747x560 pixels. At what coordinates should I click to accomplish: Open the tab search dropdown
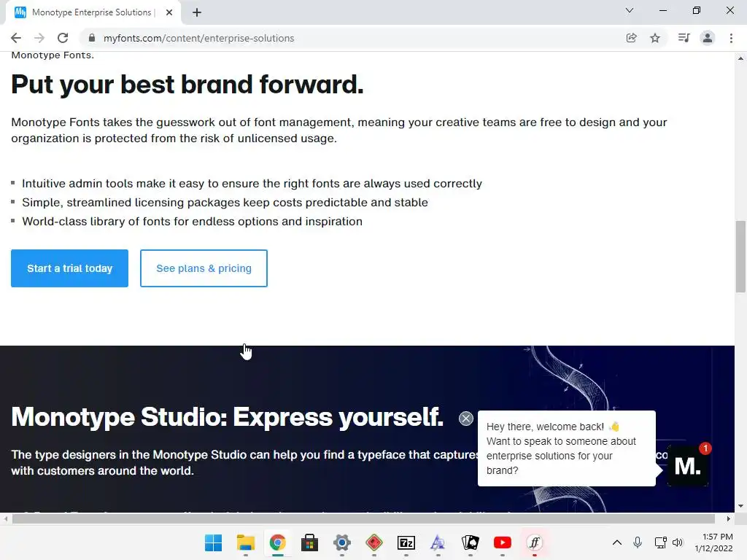coord(630,10)
